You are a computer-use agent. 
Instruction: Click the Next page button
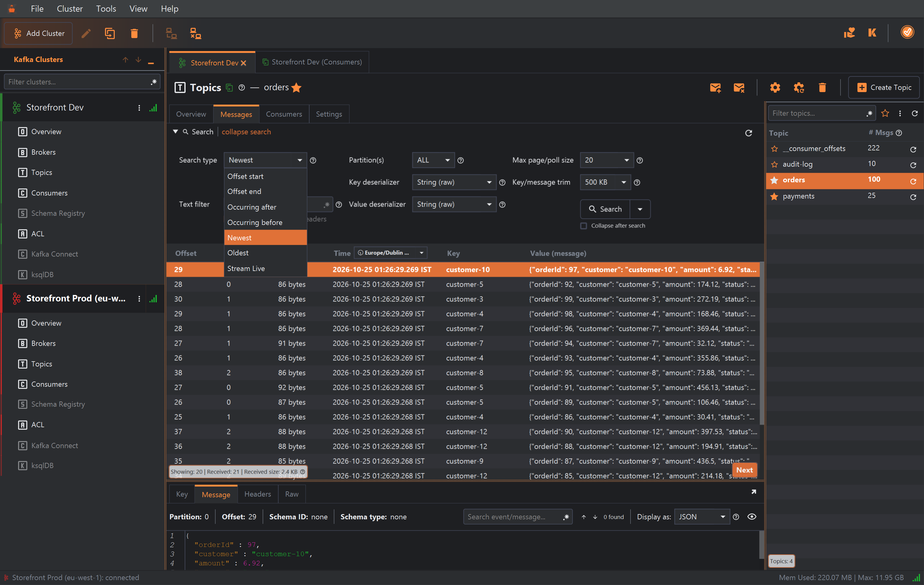click(744, 470)
